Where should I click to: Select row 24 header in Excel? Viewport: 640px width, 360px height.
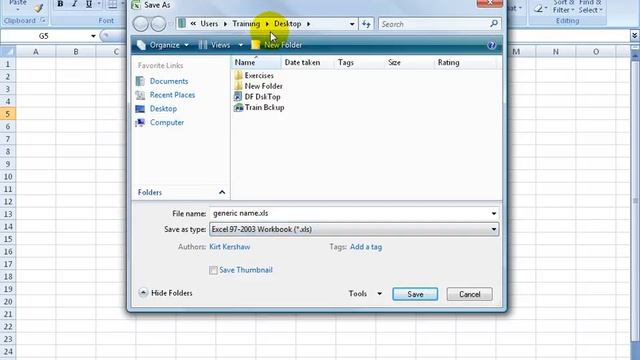tap(8, 351)
